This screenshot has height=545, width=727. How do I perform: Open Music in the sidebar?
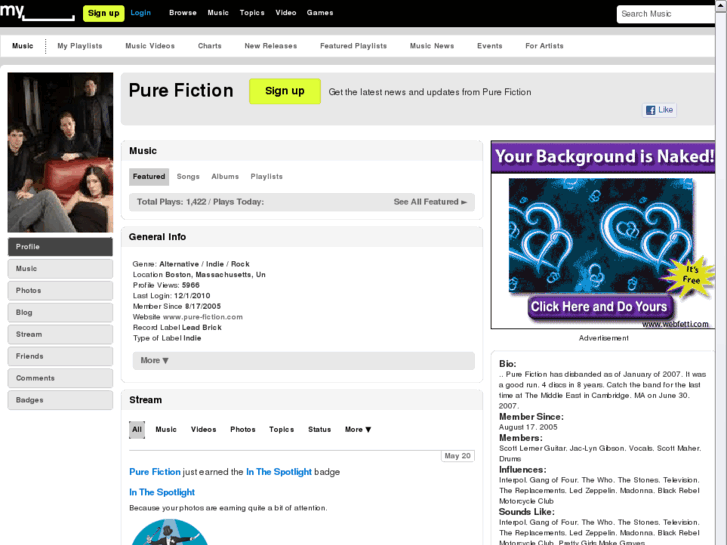60,269
